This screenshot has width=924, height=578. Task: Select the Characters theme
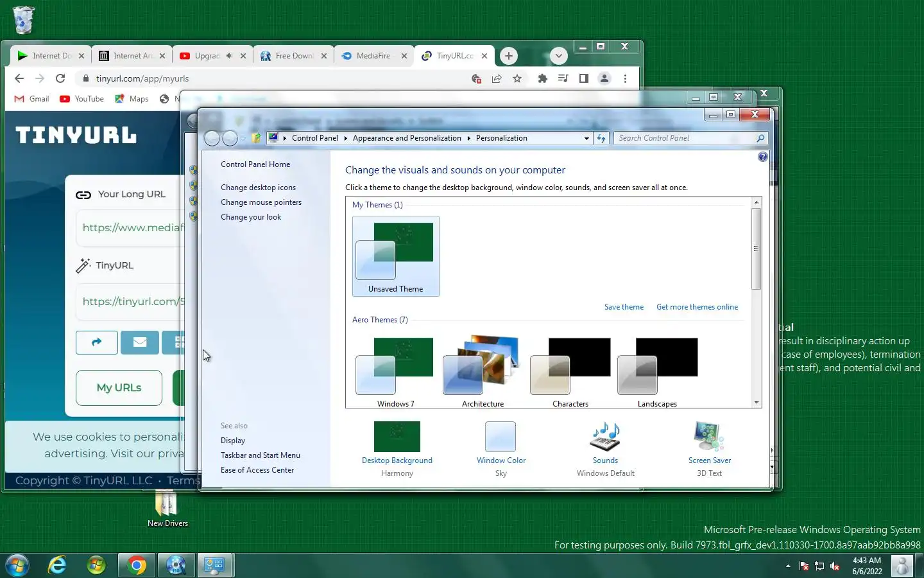(570, 371)
